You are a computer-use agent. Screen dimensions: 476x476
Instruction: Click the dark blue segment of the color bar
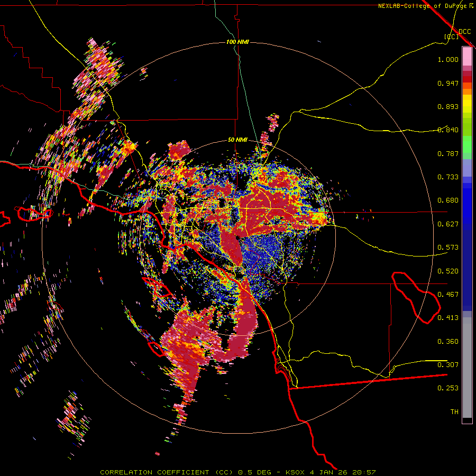click(467, 267)
